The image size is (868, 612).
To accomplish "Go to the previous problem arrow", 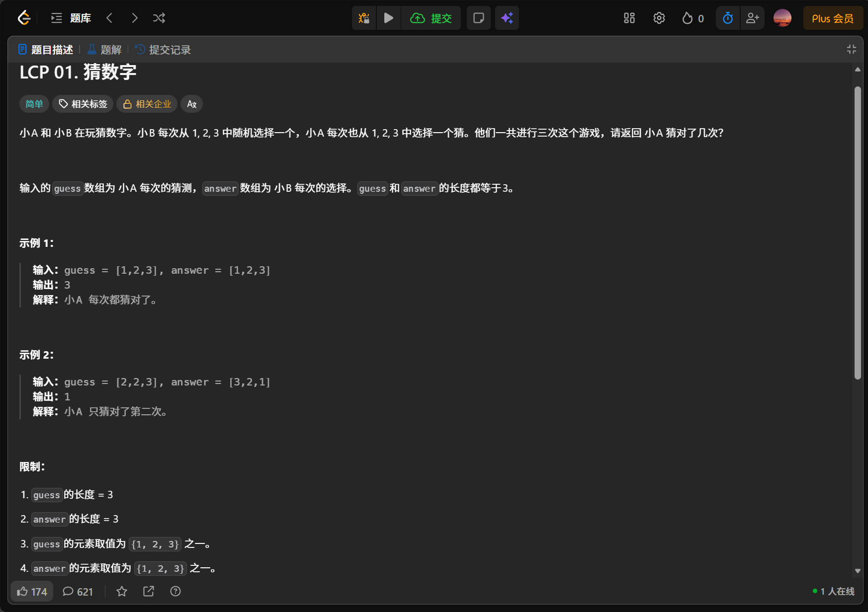I will point(109,18).
